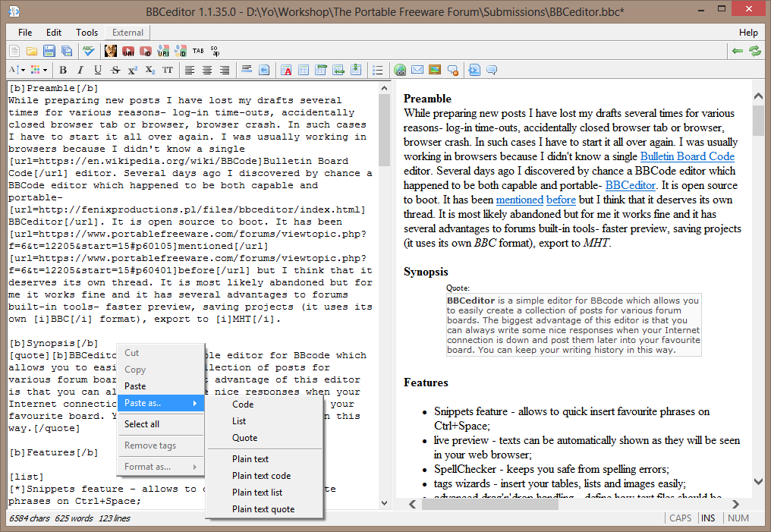Image resolution: width=771 pixels, height=532 pixels.
Task: Choose Paste from the context menu
Action: tap(161, 386)
